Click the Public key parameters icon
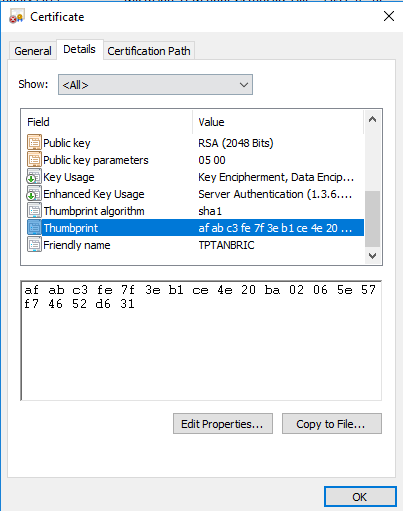The image size is (403, 511). coord(34,160)
